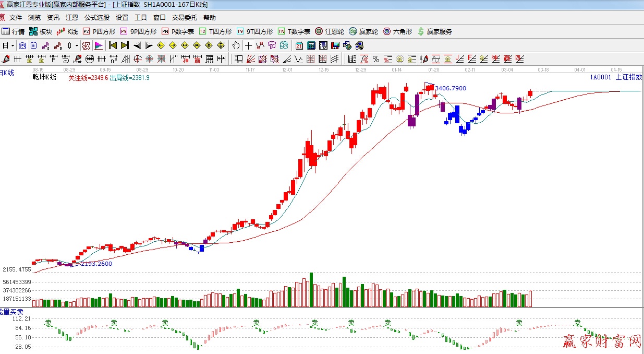This screenshot has height=354, width=644.
Task: Click the floppy disk save icon
Action: [335, 45]
